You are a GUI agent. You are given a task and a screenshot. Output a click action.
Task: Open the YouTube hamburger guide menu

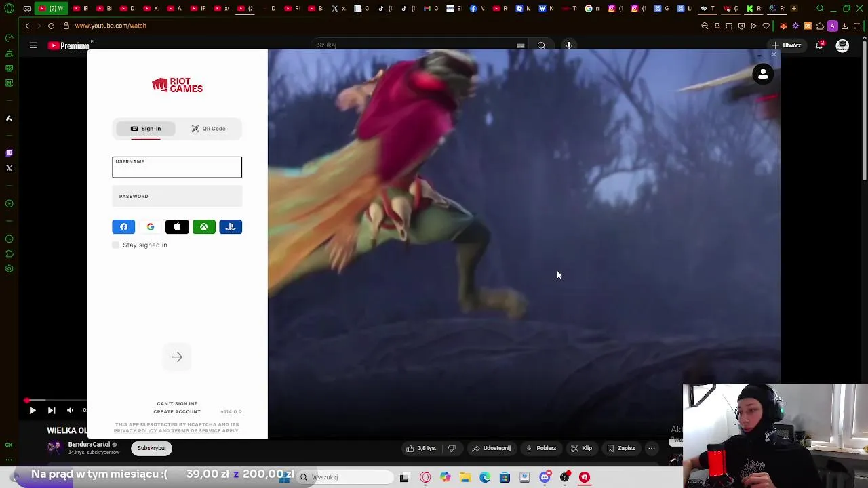[33, 45]
